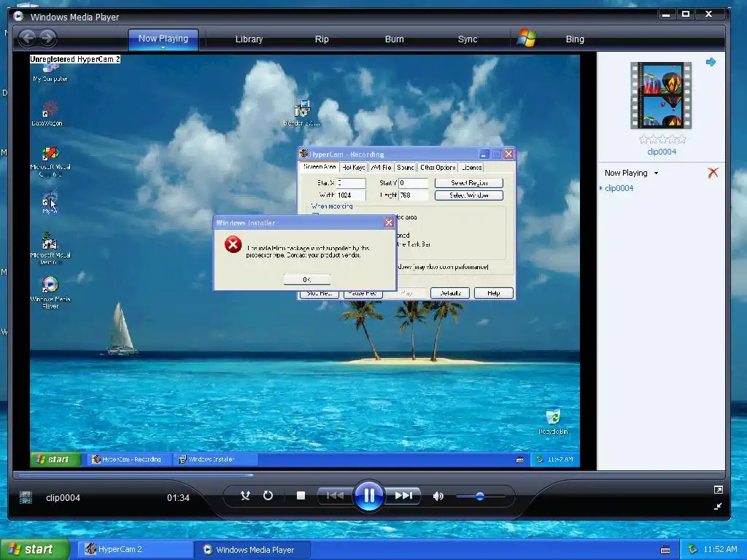747x560 pixels.
Task: Click the red X in list pane
Action: [713, 172]
